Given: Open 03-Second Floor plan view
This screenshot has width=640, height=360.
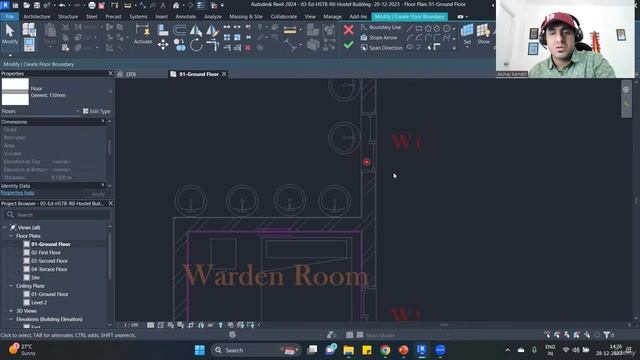Looking at the screenshot, I should [49, 261].
